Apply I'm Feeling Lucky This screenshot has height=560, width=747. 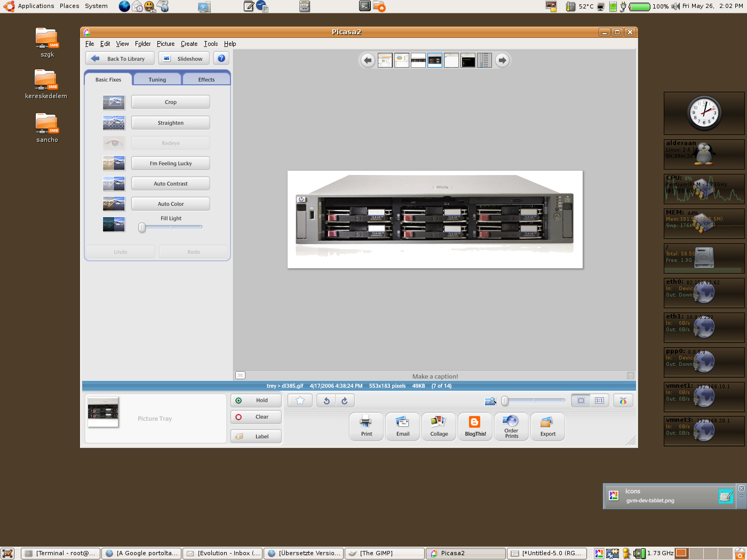point(171,163)
